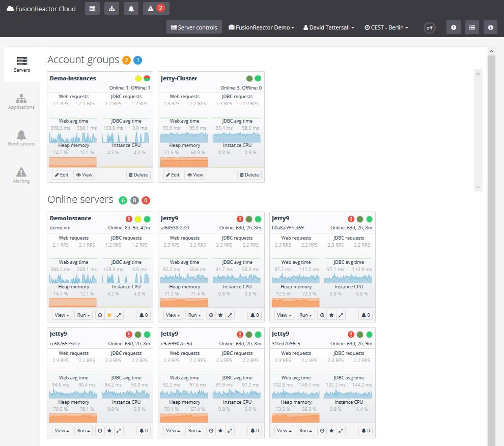Expand the Jetty9 af68538f2e2f card

[230, 315]
